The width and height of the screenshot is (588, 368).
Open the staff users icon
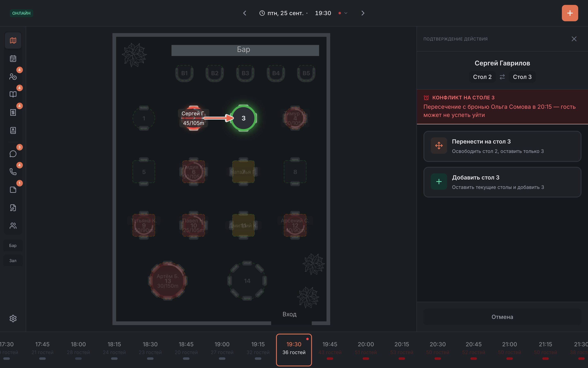tap(13, 226)
